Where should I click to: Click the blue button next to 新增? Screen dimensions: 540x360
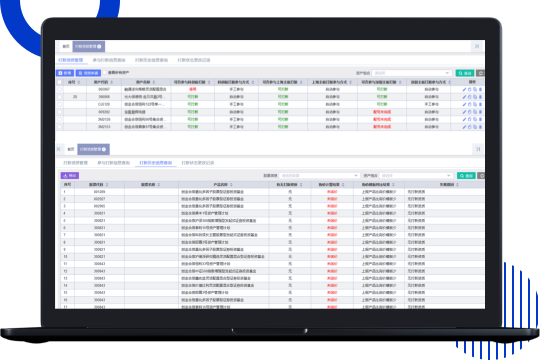point(88,73)
